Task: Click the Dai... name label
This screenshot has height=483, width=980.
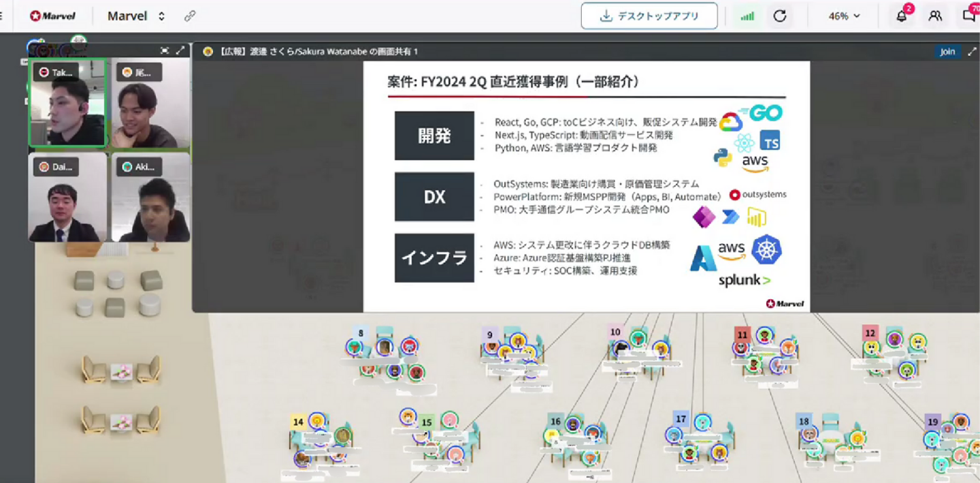Action: point(56,166)
